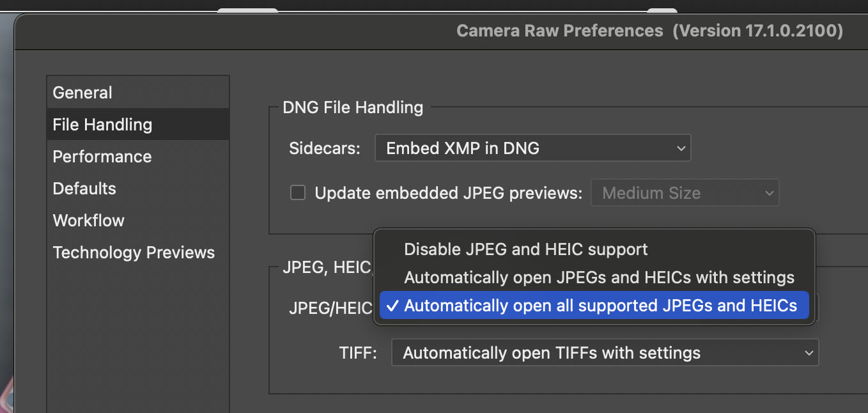Open the Sidecars dropdown
The image size is (868, 413).
click(x=532, y=148)
